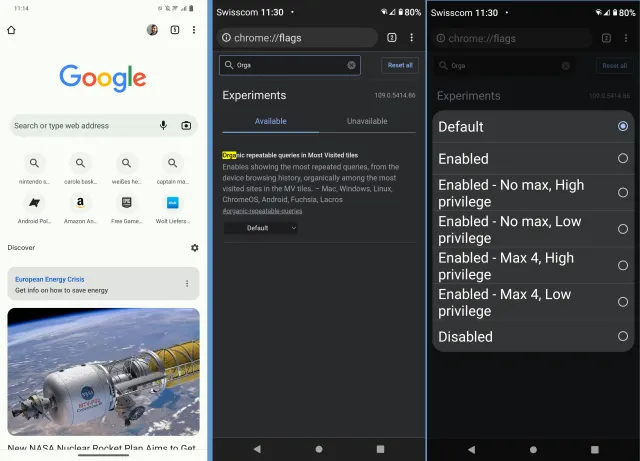Tap Android home button on middle screen

click(x=319, y=449)
